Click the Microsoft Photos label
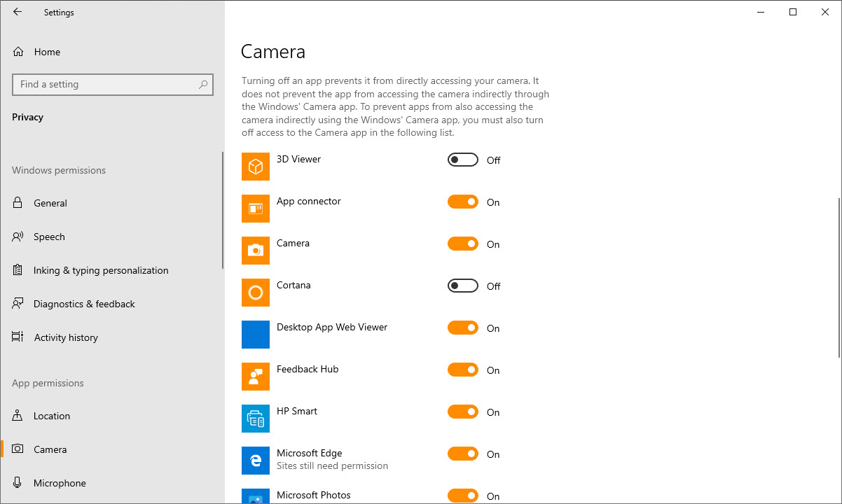This screenshot has width=842, height=504. (x=314, y=495)
